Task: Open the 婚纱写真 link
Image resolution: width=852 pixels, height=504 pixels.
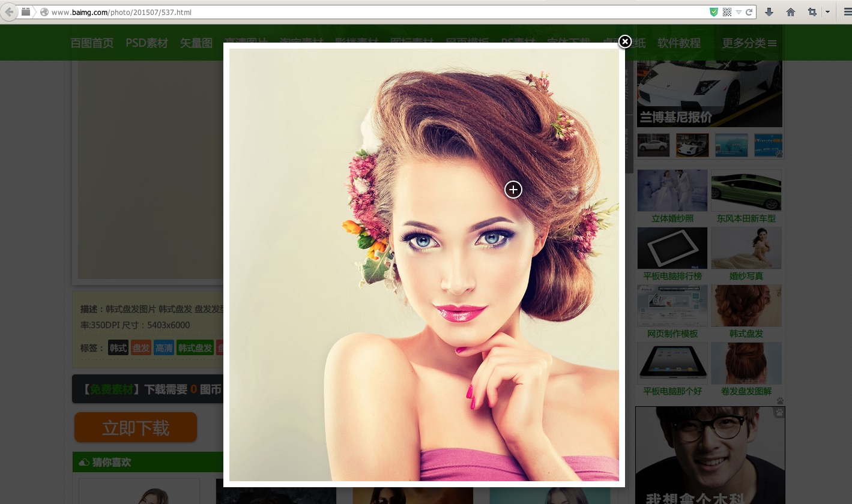Action: 746,276
